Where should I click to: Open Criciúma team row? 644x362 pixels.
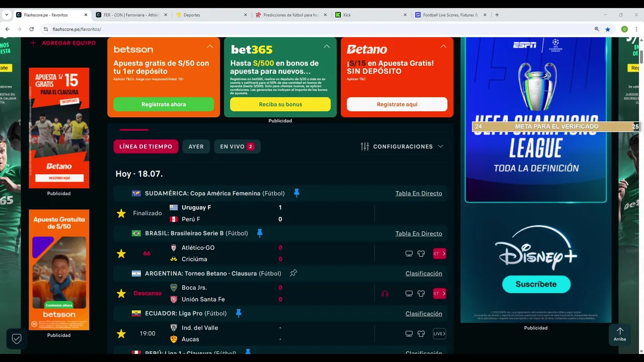pos(225,259)
